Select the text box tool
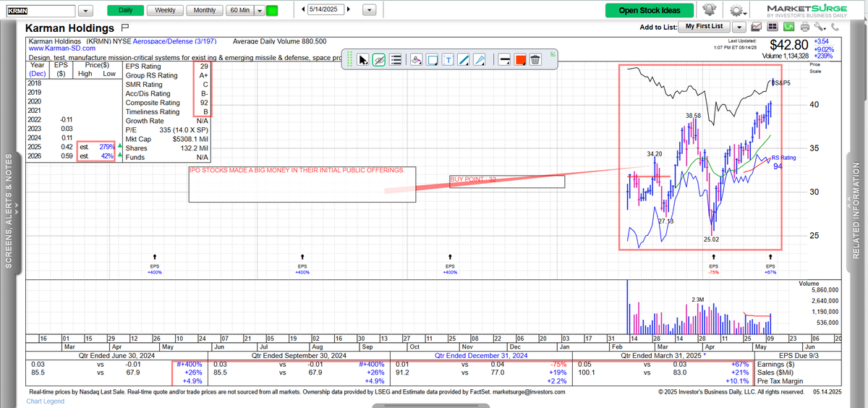 pos(448,60)
